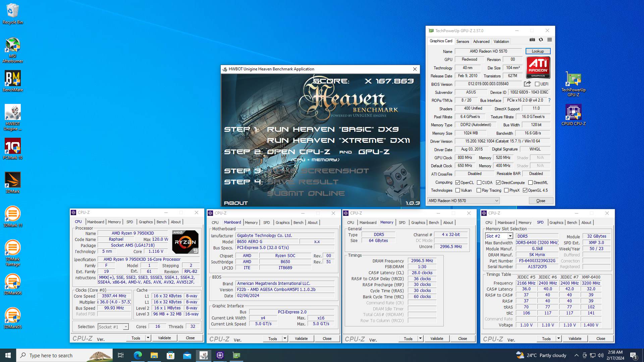Viewport: 644px width, 362px height.
Task: Open Microsoft Store from taskbar
Action: click(170, 355)
